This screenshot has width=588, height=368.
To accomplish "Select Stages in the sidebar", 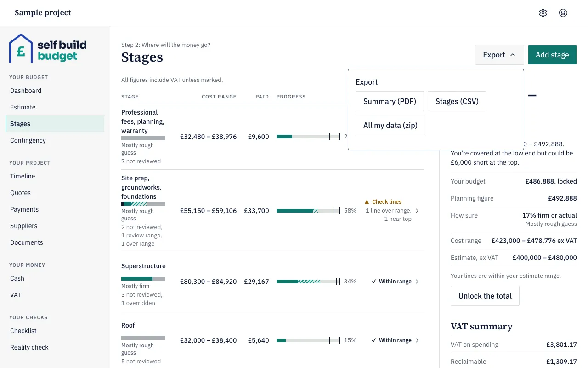I will tap(55, 124).
